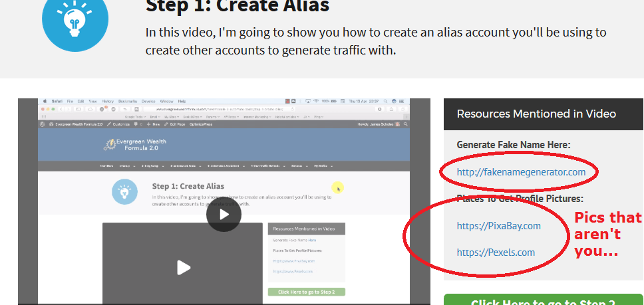Open the Help menu in the video's menu bar
This screenshot has width=644, height=305.
click(x=182, y=101)
